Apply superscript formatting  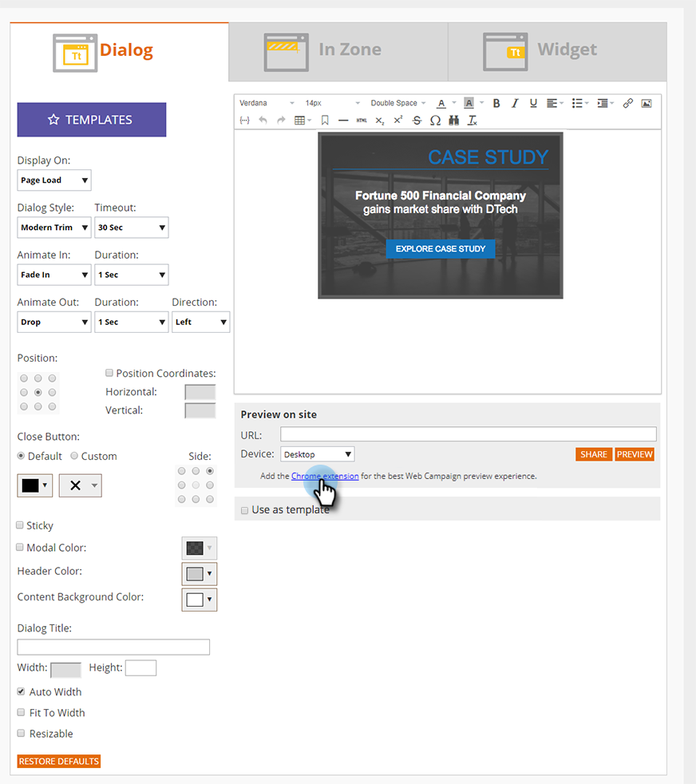point(398,120)
